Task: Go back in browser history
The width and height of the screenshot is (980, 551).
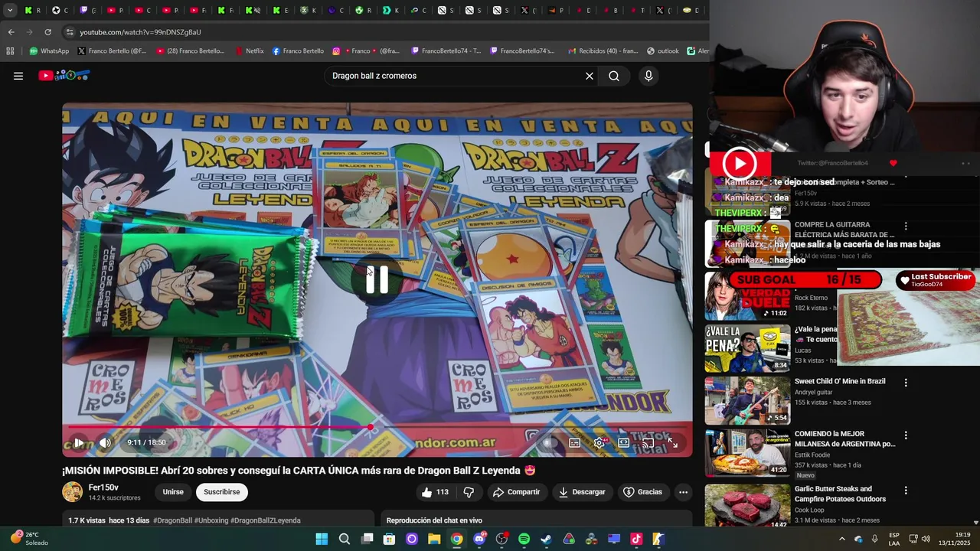Action: (11, 32)
